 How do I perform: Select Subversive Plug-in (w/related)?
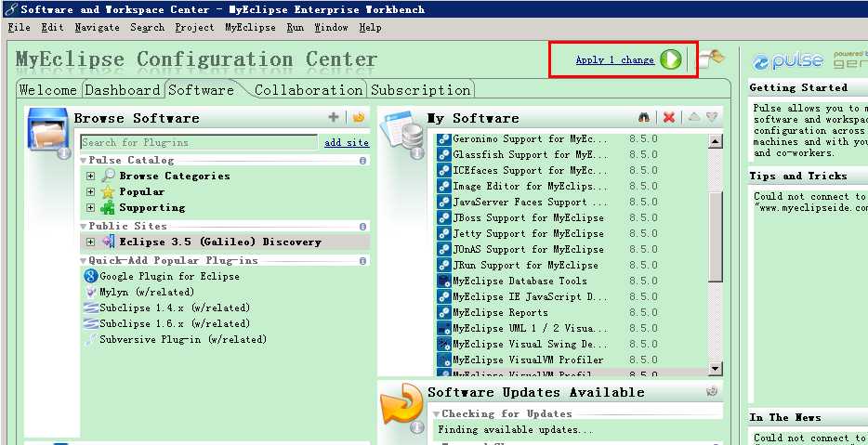coord(183,339)
